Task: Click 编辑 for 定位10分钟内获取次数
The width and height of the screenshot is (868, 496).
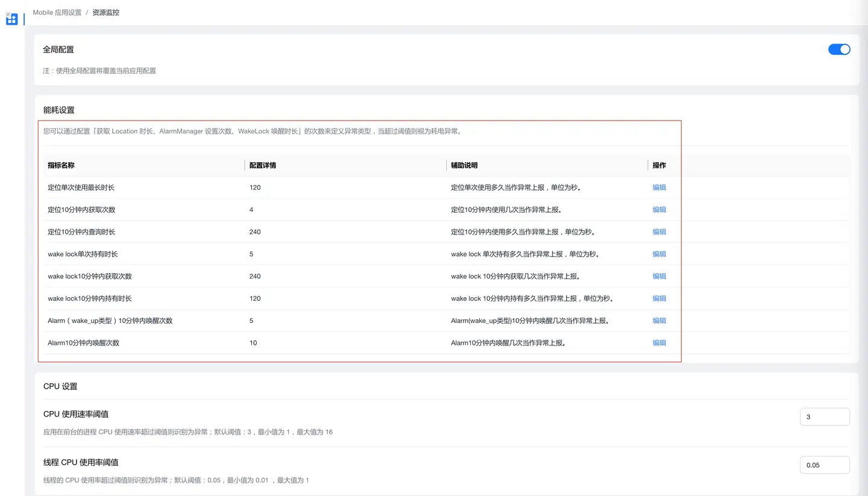Action: pos(659,210)
